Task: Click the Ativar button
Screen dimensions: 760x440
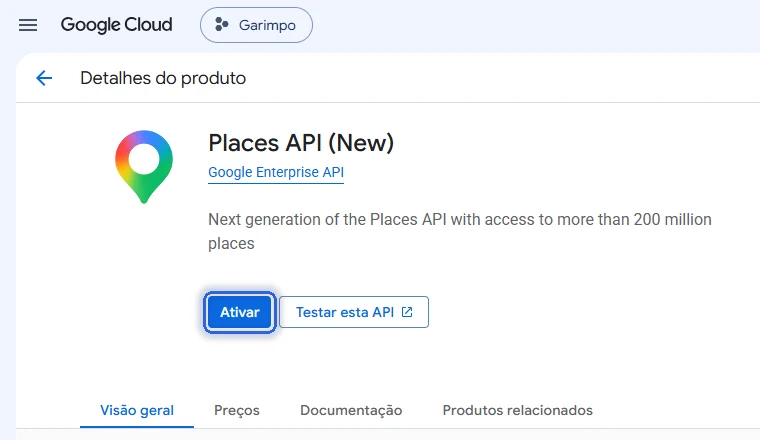Action: 240,312
